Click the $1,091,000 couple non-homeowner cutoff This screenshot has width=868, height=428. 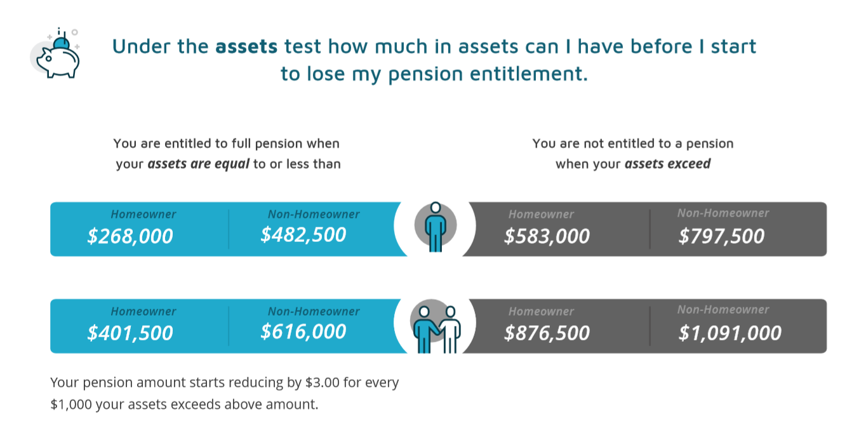tap(730, 333)
